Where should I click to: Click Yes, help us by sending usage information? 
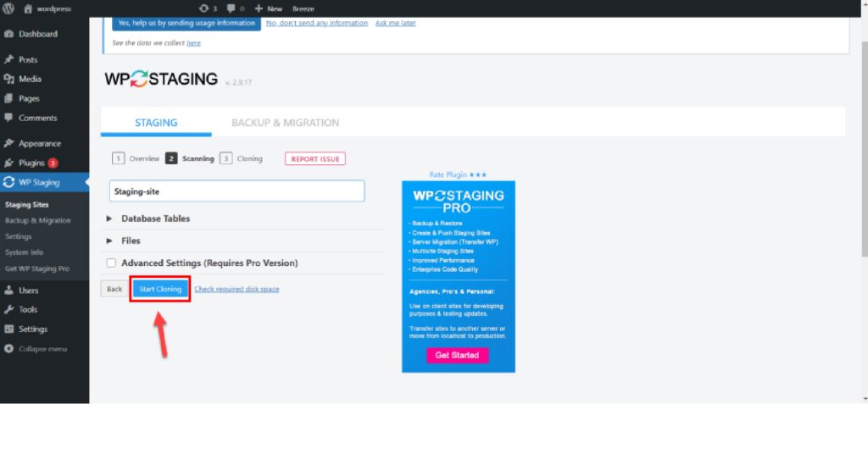tap(186, 23)
